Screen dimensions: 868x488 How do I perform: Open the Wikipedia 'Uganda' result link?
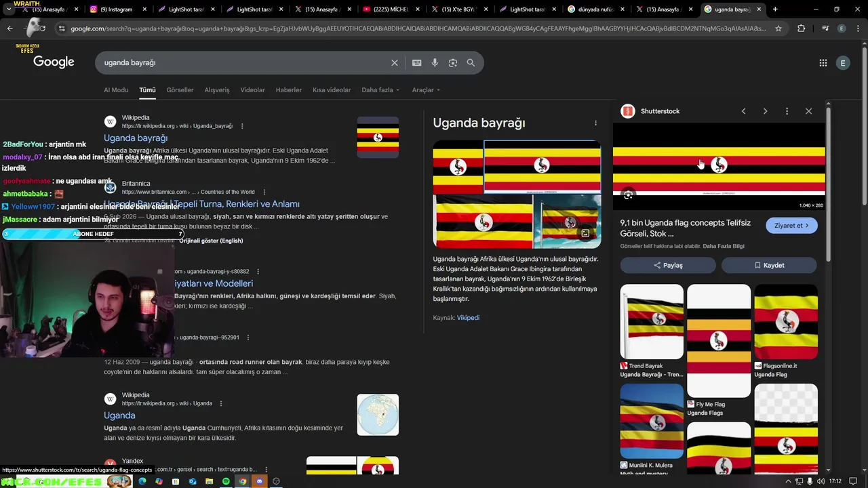(119, 415)
